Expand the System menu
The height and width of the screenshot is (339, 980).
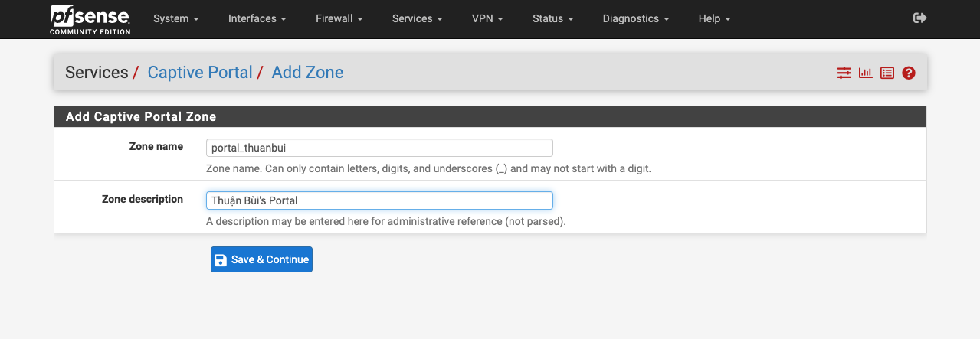(x=175, y=18)
